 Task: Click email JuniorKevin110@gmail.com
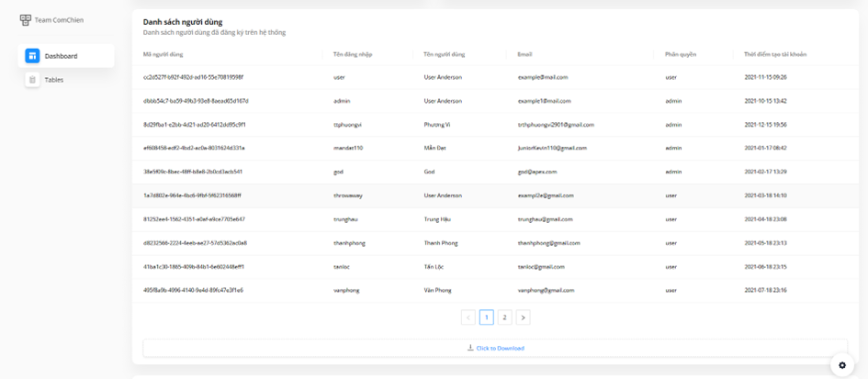point(551,149)
